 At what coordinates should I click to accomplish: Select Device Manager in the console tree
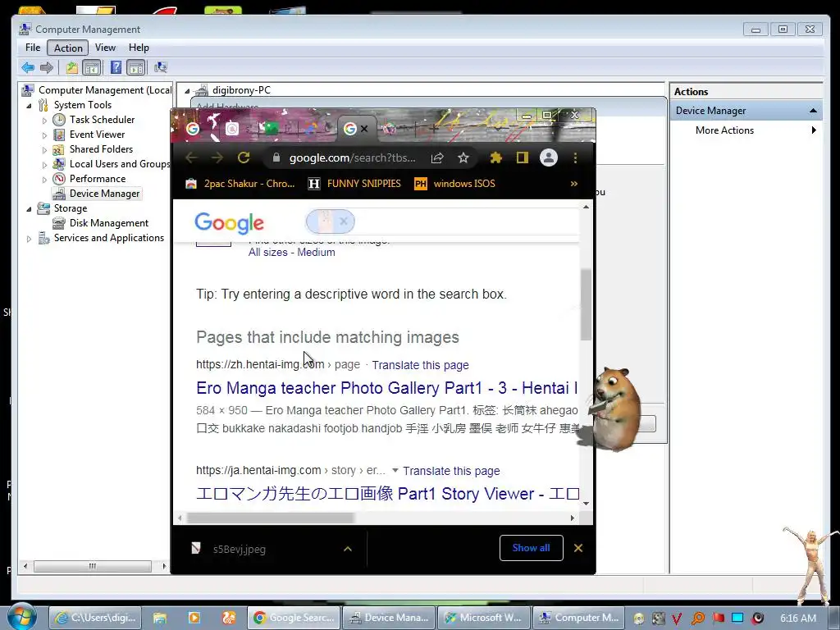coord(104,194)
